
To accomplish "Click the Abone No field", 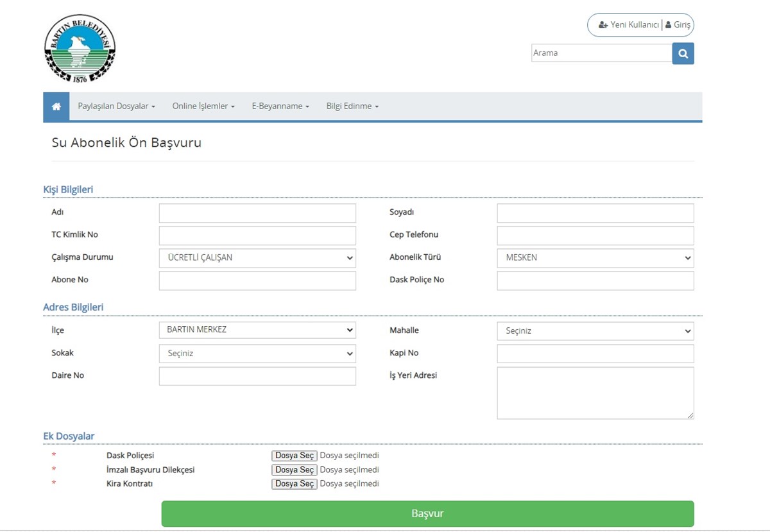I will [x=257, y=280].
